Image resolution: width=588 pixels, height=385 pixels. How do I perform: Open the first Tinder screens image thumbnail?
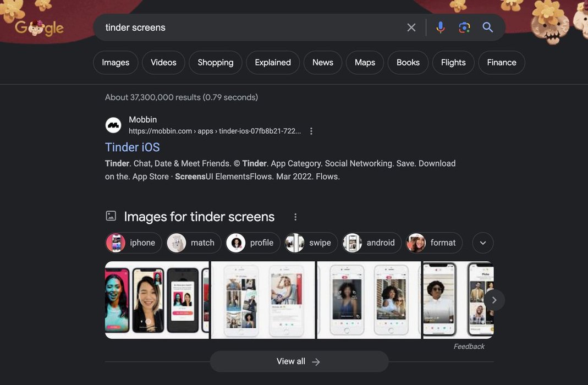pyautogui.click(x=157, y=300)
